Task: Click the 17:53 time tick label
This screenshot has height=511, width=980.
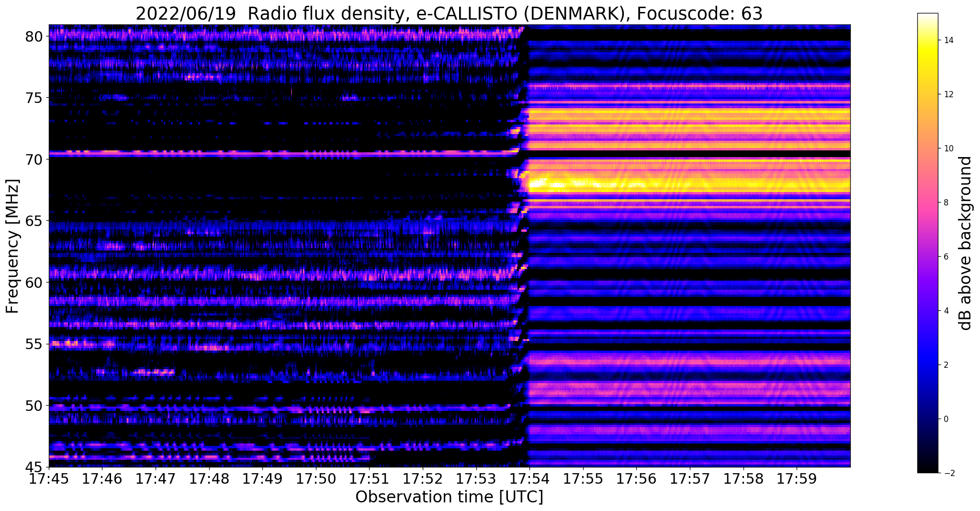Action: (x=476, y=479)
